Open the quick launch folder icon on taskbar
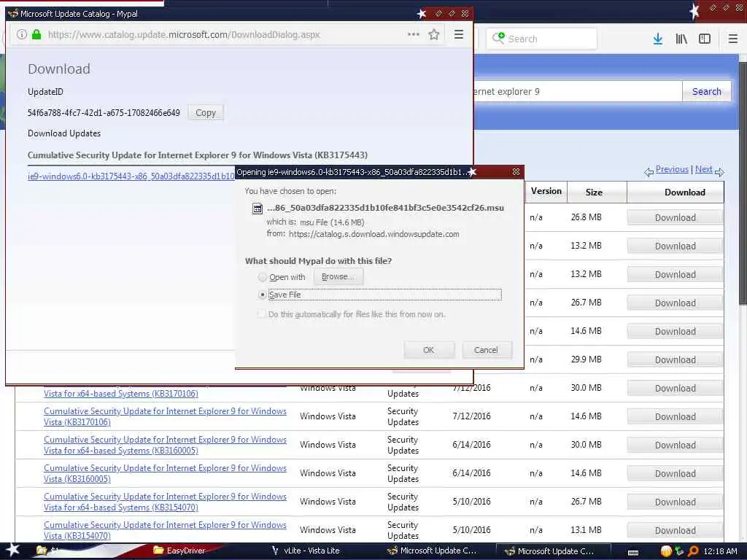Screen dimensions: 747x560 pyautogui.click(x=42, y=551)
